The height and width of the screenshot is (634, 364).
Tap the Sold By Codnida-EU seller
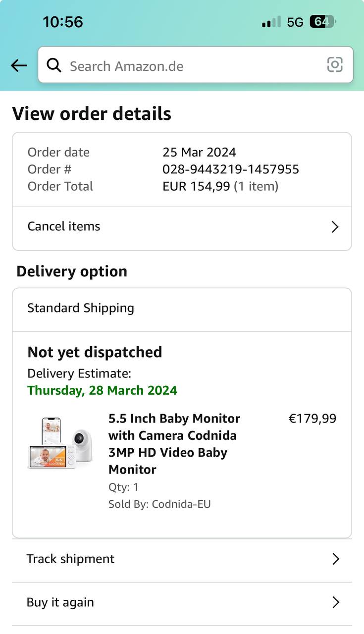[x=159, y=504]
